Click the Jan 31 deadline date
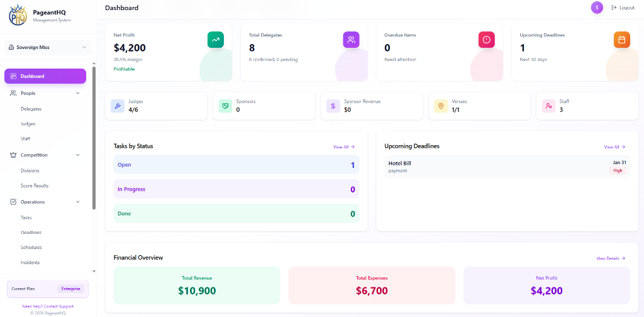Image resolution: width=644 pixels, height=317 pixels. pyautogui.click(x=619, y=163)
